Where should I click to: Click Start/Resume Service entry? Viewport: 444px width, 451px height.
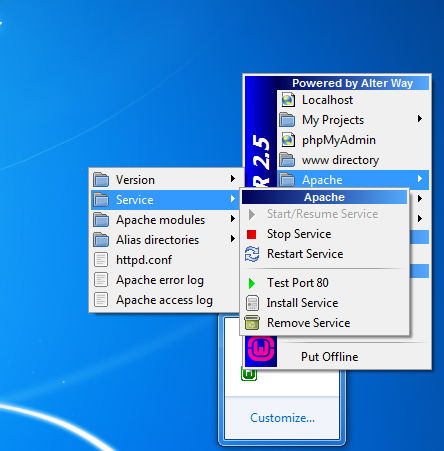coord(324,214)
